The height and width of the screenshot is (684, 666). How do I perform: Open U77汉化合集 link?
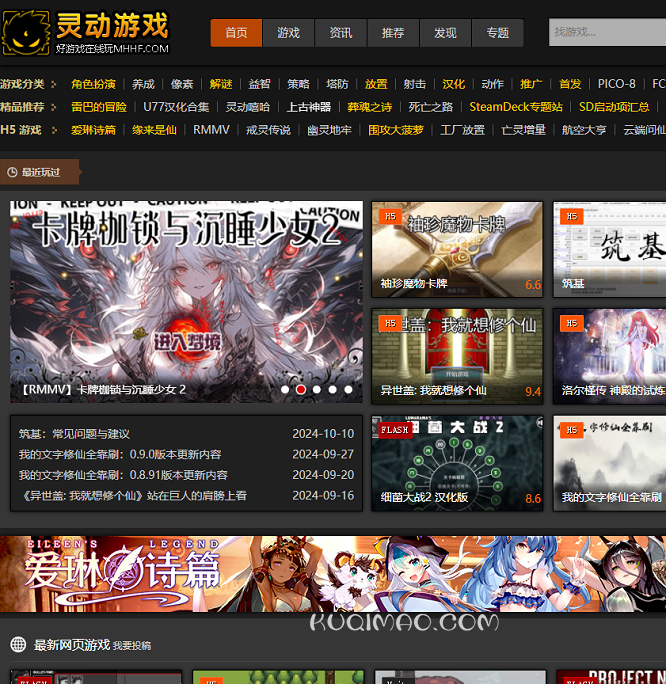click(x=176, y=107)
